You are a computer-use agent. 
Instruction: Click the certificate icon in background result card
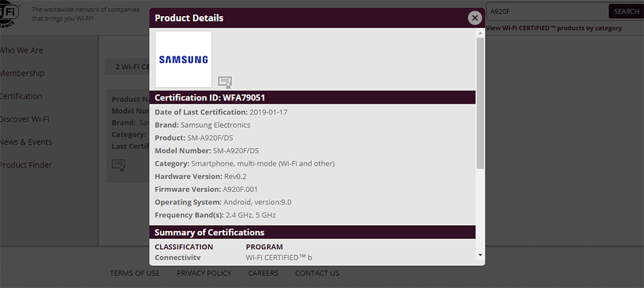pyautogui.click(x=119, y=165)
